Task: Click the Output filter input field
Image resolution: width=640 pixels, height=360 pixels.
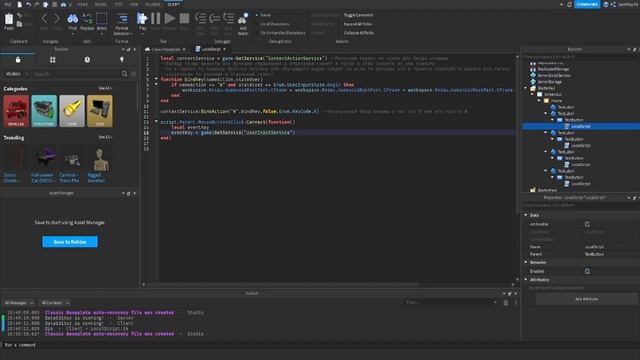Action: 451,302
